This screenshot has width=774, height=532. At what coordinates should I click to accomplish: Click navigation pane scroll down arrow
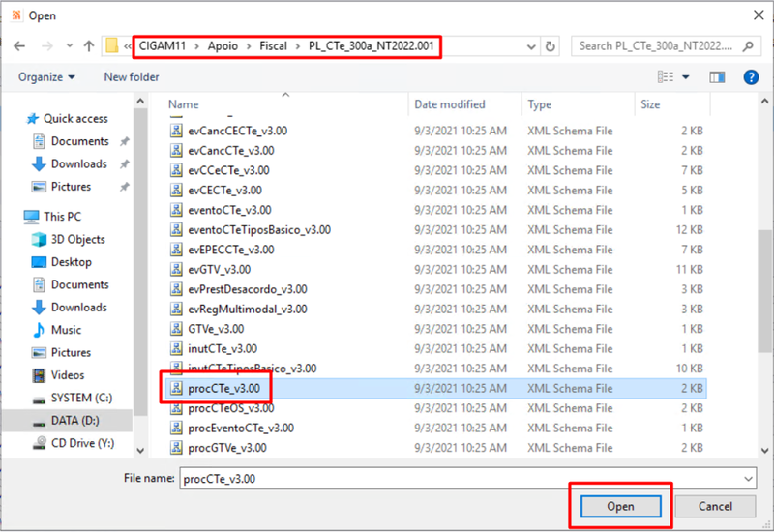140,450
